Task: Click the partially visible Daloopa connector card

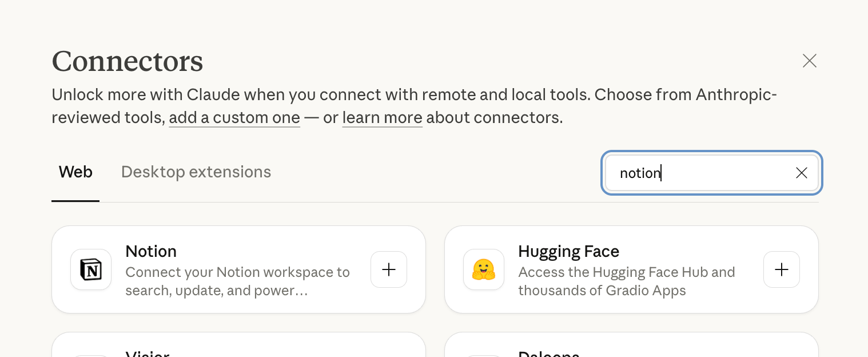Action: coord(631,345)
